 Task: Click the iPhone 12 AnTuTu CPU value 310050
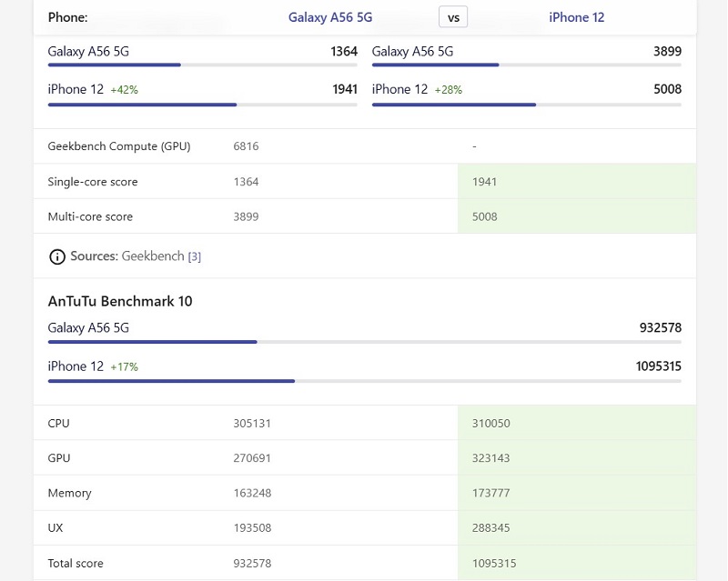pyautogui.click(x=490, y=423)
